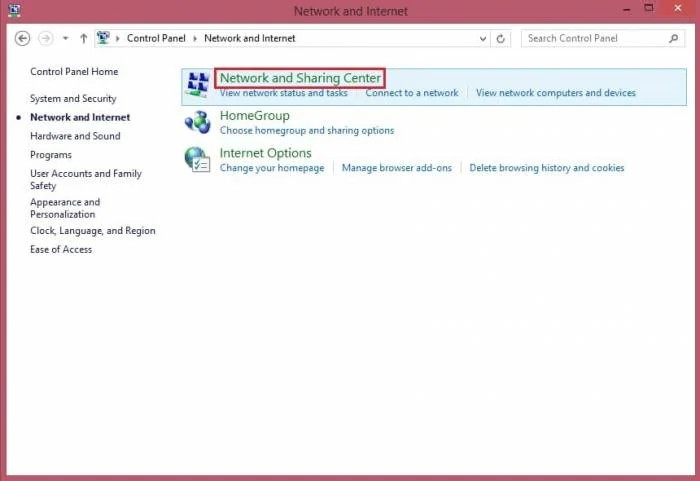Expand the chevron before Control Panel breadcrumb

[x=118, y=38]
